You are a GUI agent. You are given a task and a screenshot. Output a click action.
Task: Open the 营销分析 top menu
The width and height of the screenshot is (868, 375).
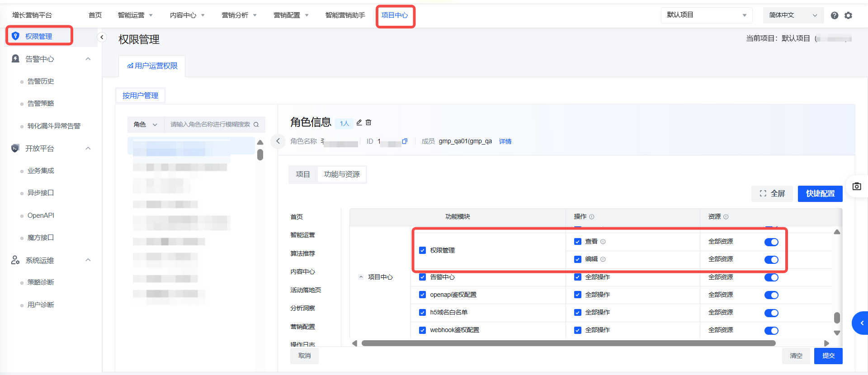(x=239, y=15)
